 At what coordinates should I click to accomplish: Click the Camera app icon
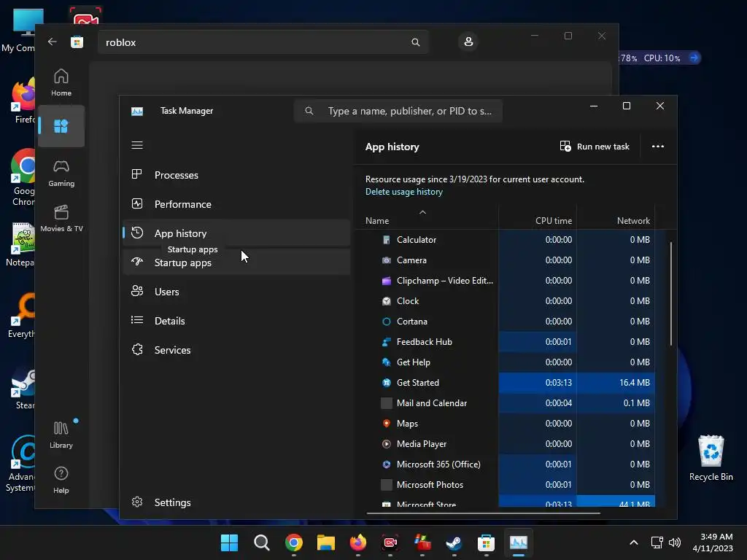click(387, 260)
